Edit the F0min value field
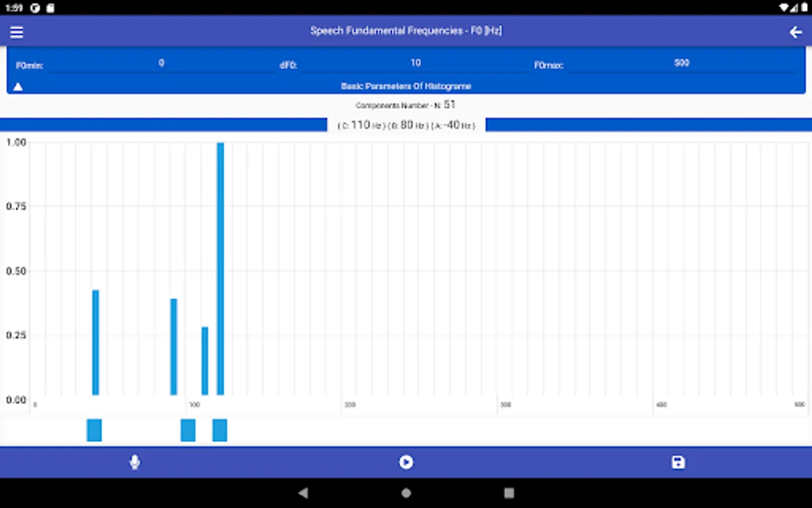Screen dimensions: 812x508 pyautogui.click(x=161, y=63)
